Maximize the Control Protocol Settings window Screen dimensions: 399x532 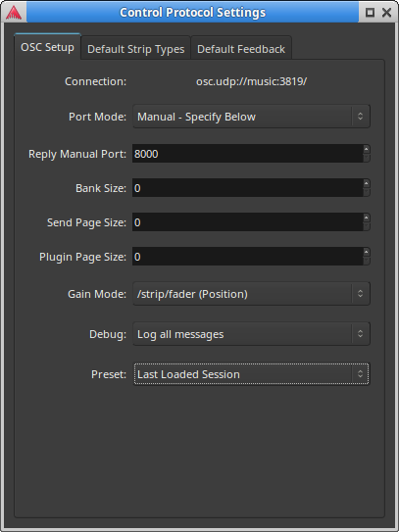[370, 13]
